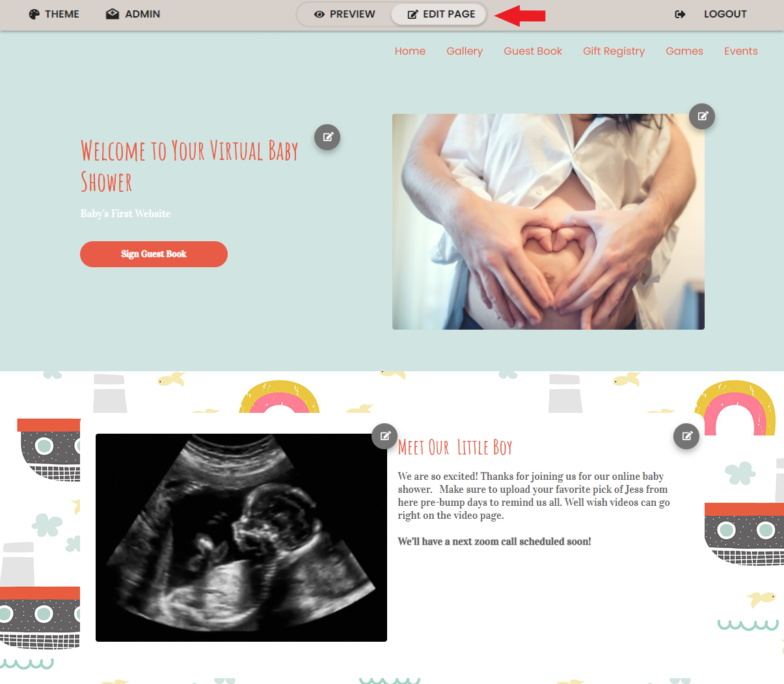The width and height of the screenshot is (784, 684).
Task: Select the ultrasound image
Action: tap(241, 538)
